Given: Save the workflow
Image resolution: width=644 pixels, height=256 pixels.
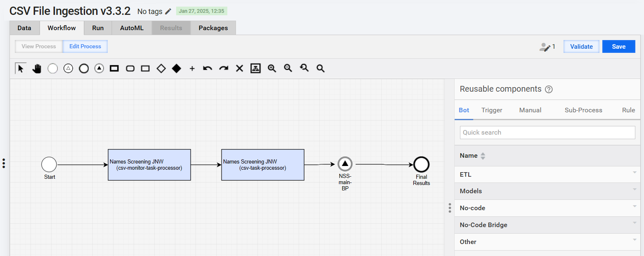Looking at the screenshot, I should (618, 47).
